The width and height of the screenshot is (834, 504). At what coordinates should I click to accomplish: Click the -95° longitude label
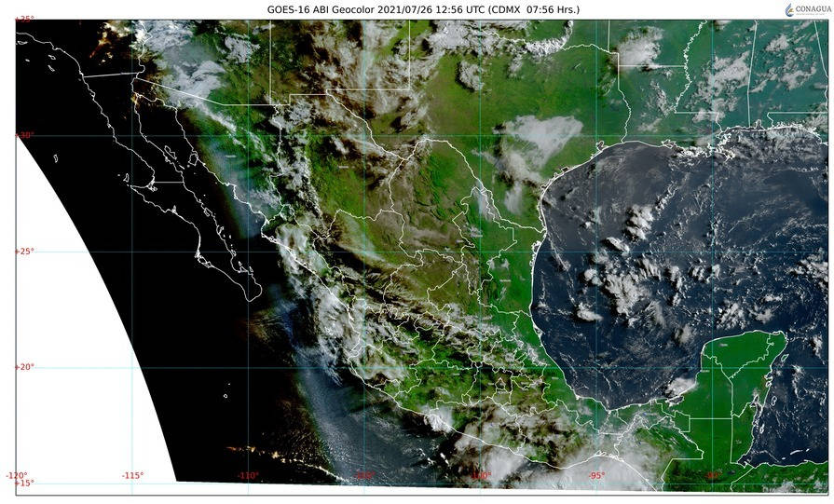596,475
